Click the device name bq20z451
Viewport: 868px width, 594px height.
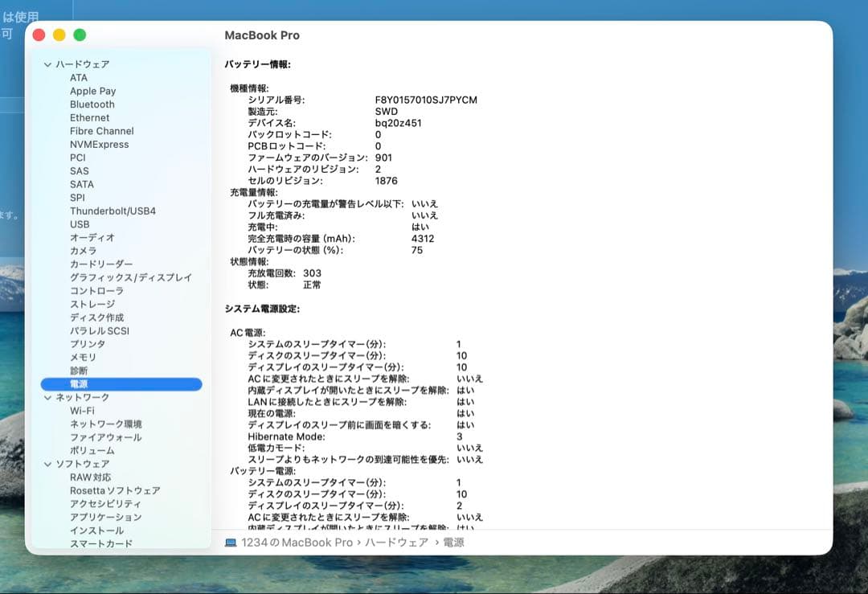(x=398, y=124)
